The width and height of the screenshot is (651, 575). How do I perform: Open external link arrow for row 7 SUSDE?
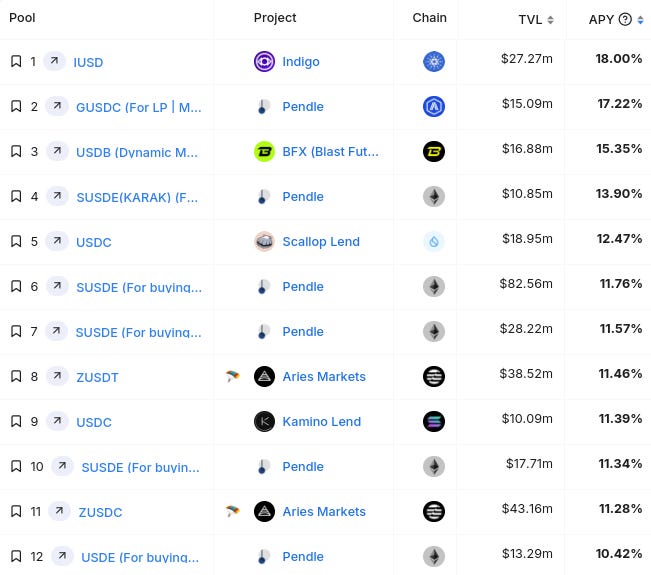click(x=56, y=331)
